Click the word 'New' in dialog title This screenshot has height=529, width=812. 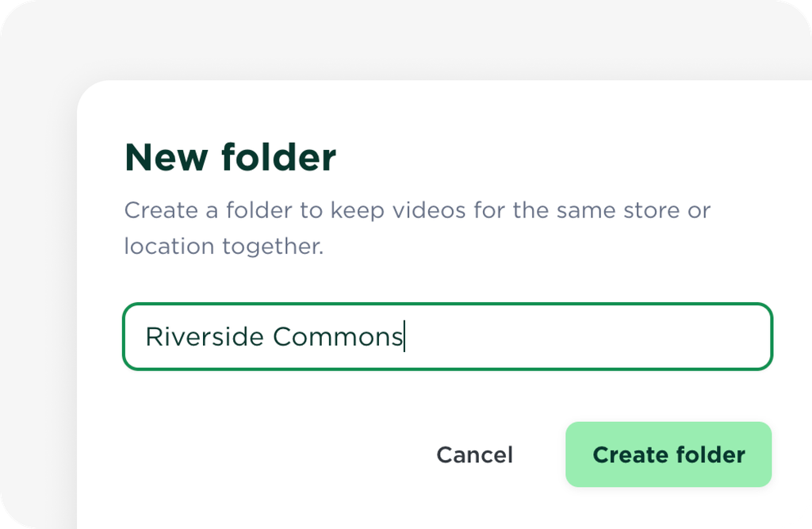[x=167, y=157]
